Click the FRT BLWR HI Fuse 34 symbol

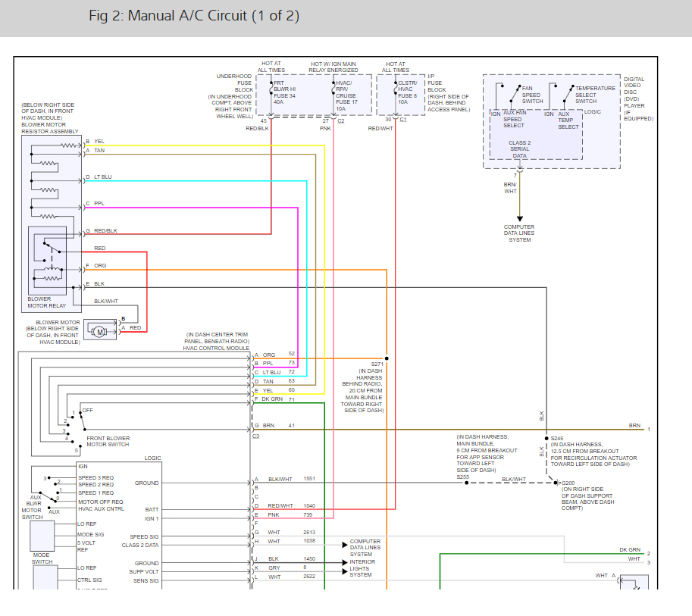tap(271, 92)
